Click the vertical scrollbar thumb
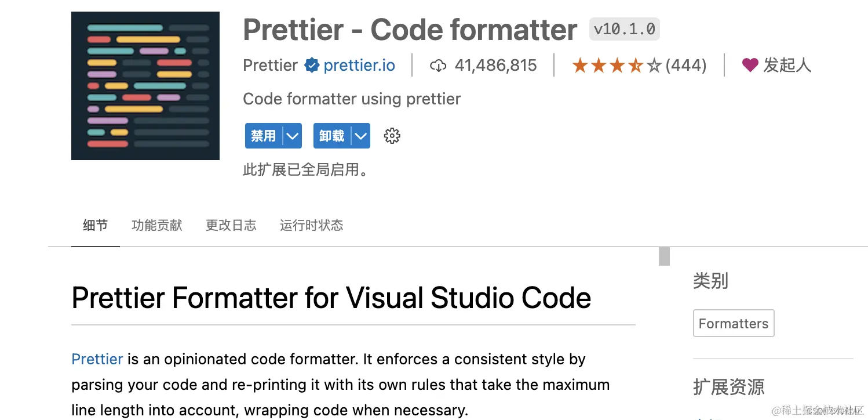The height and width of the screenshot is (420, 868). (x=663, y=257)
